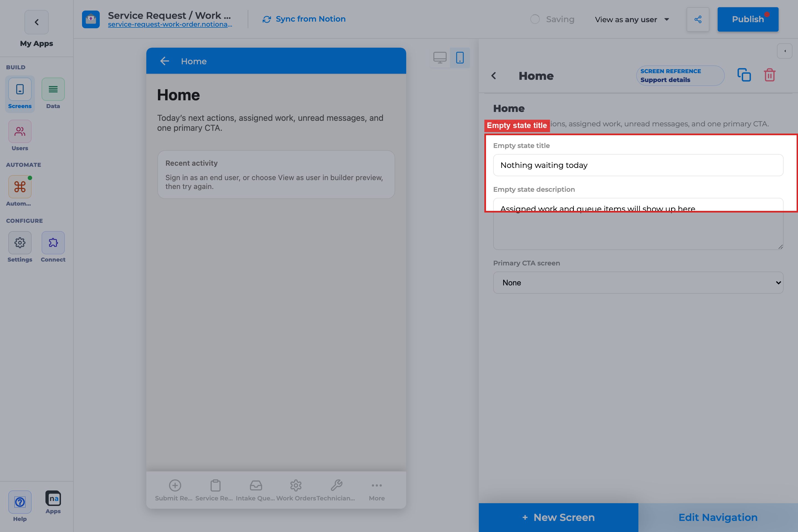Open Settings in the sidebar
798x532 pixels.
[x=20, y=247]
